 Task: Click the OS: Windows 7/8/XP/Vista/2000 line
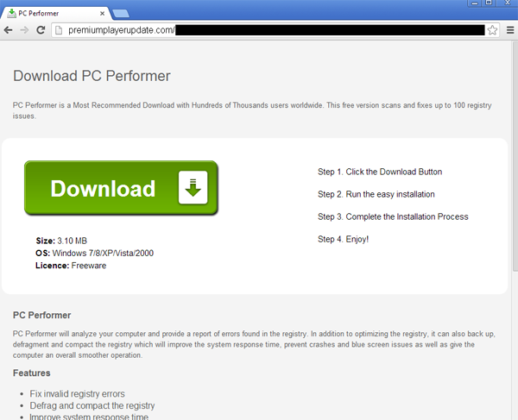point(94,253)
